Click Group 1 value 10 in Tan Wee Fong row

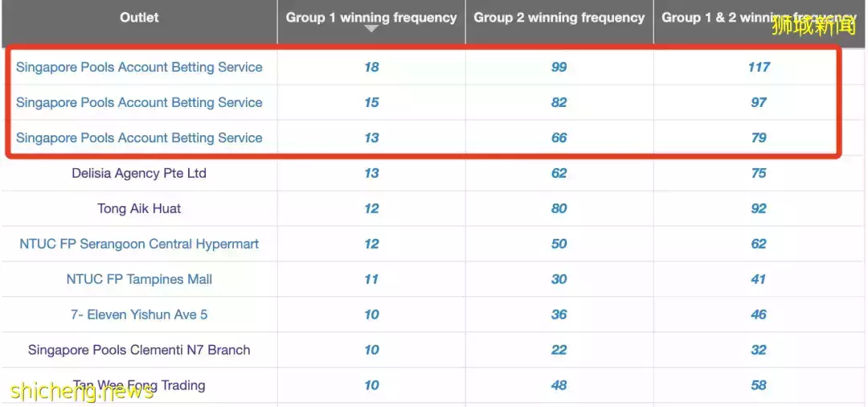371,385
